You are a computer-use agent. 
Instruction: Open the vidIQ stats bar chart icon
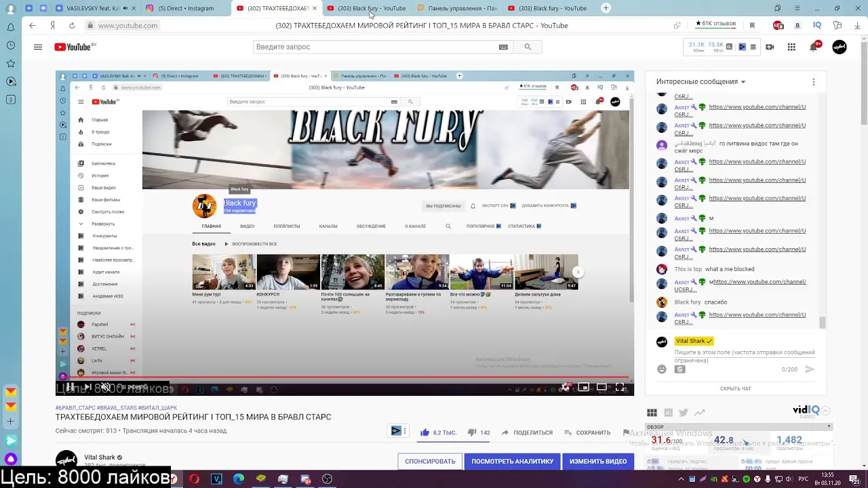[x=729, y=47]
